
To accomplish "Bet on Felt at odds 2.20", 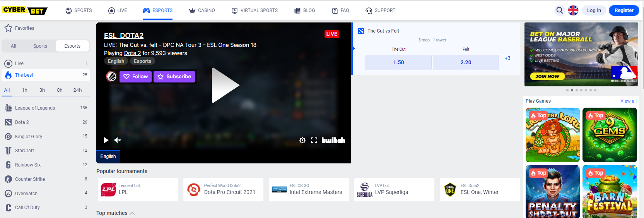I will (x=466, y=62).
